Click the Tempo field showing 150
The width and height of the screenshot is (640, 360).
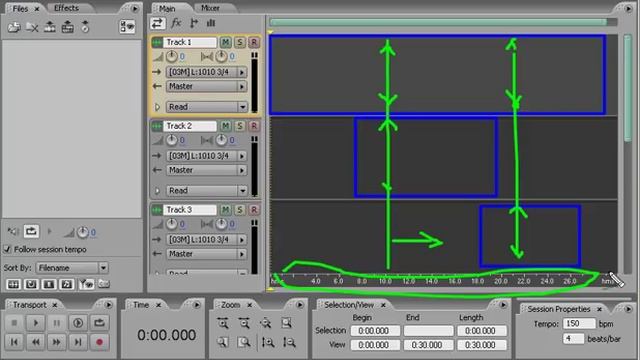click(x=579, y=324)
